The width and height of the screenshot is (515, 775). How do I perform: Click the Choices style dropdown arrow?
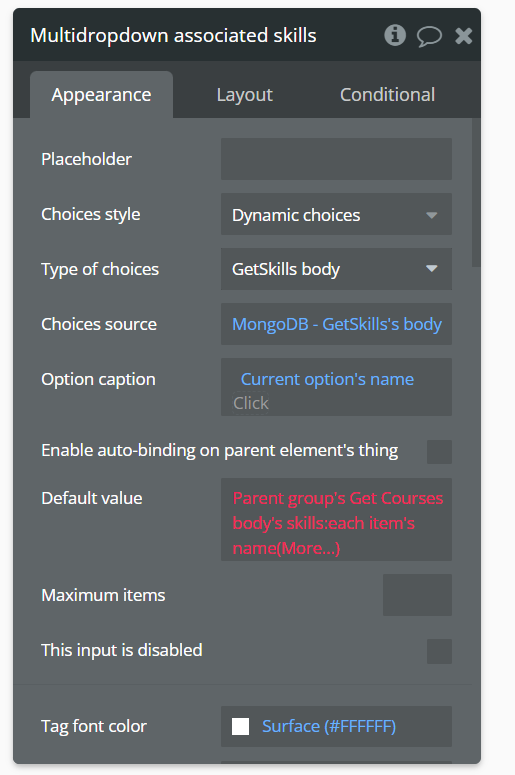pos(431,215)
